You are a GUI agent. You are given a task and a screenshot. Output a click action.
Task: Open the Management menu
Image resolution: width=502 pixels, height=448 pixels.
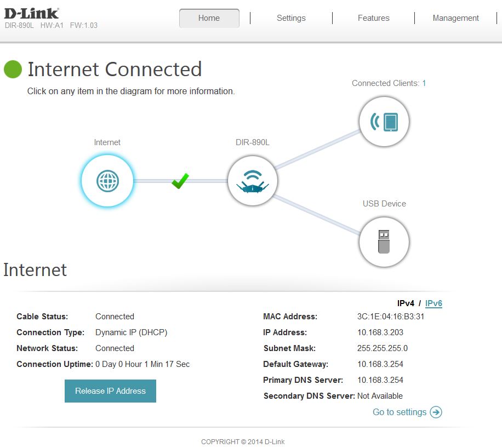[455, 18]
